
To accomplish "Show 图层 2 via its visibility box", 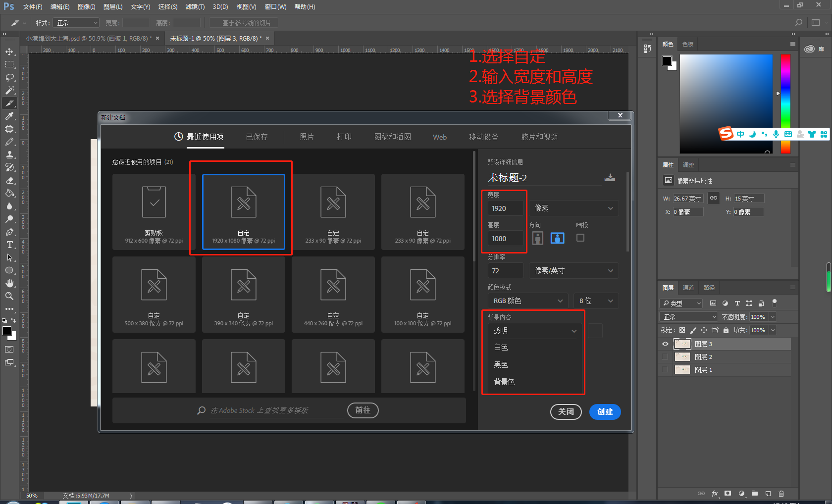I will [665, 357].
